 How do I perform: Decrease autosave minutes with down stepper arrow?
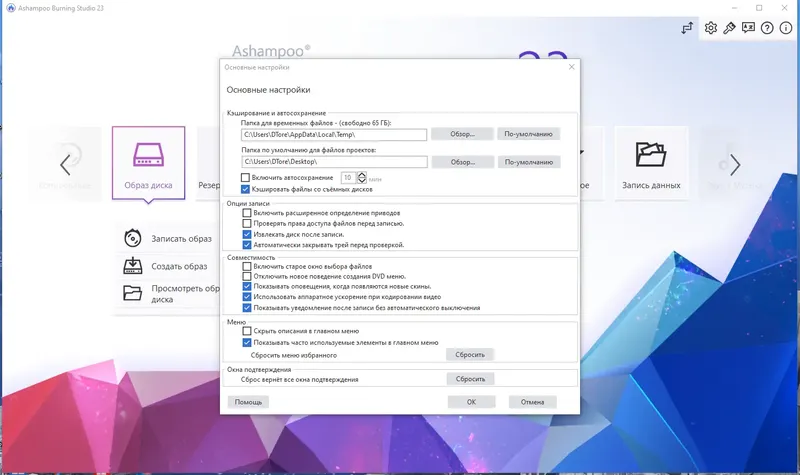[x=362, y=181]
